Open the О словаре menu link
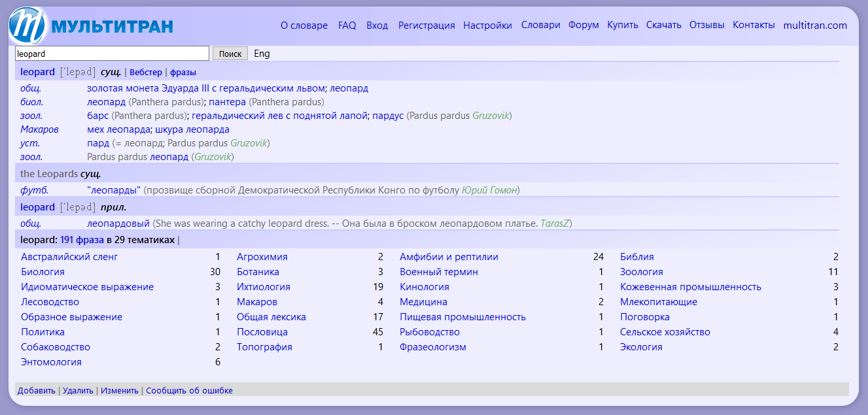This screenshot has width=868, height=415. [x=304, y=25]
